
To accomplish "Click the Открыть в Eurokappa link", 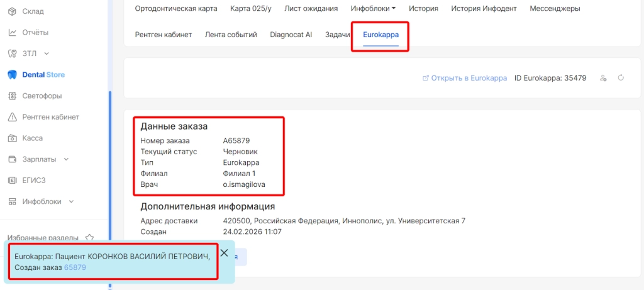I will point(464,78).
